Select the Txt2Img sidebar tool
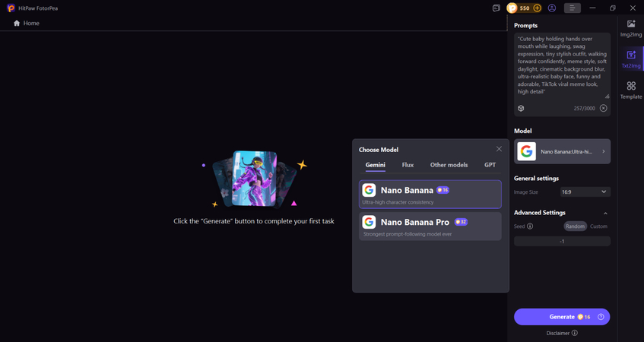Viewport: 644px width, 342px height. (x=631, y=59)
